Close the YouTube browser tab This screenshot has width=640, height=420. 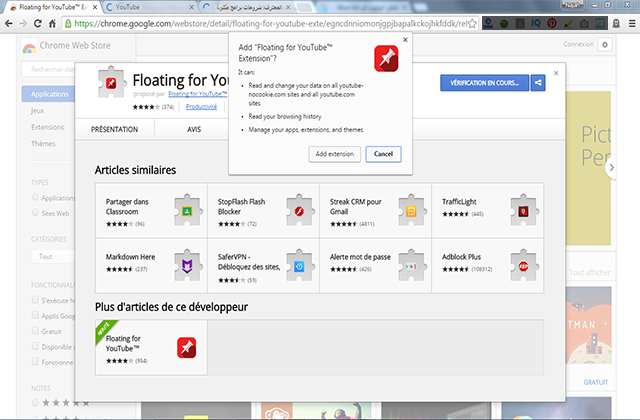click(x=192, y=7)
